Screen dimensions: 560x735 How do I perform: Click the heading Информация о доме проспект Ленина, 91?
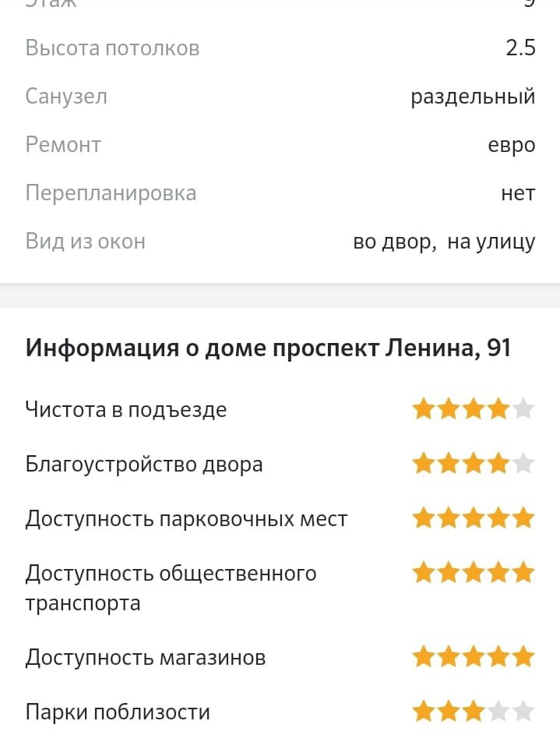[268, 348]
